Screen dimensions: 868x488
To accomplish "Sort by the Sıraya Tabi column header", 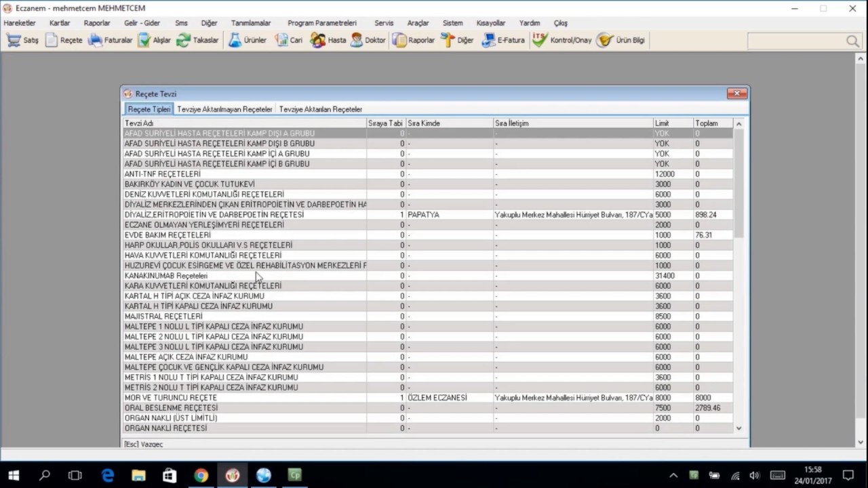I will (386, 123).
